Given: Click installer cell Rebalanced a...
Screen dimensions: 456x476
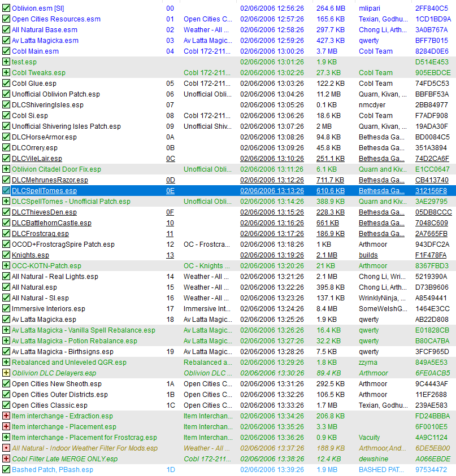Looking at the screenshot, I should tap(207, 362).
